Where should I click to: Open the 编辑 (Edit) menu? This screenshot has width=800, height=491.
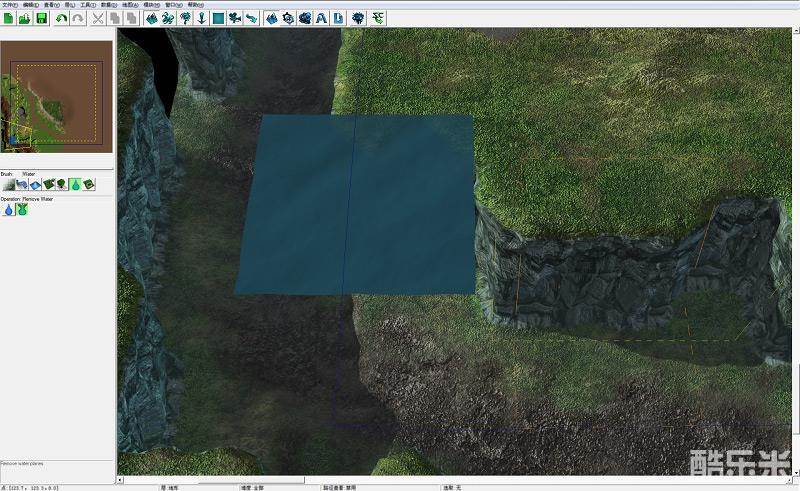pyautogui.click(x=31, y=4)
